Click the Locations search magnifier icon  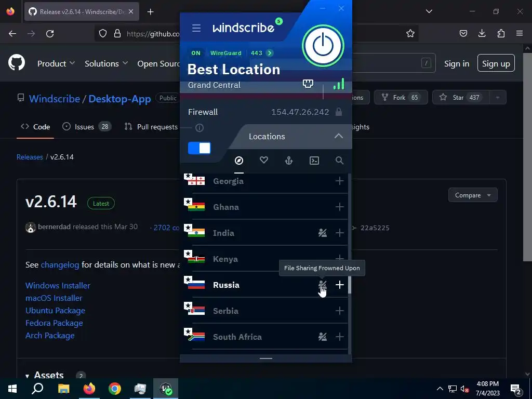[x=339, y=161]
